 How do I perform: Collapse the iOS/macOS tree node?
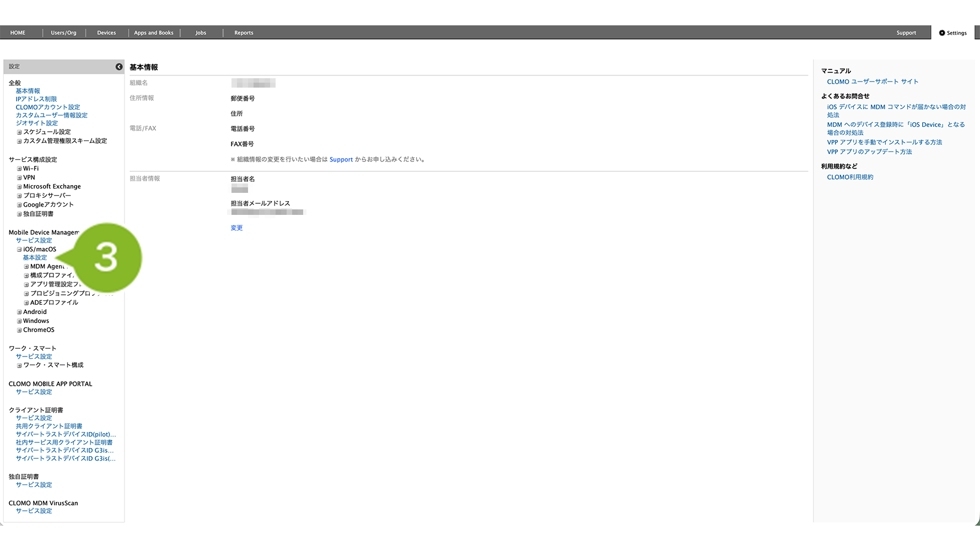[x=19, y=250]
